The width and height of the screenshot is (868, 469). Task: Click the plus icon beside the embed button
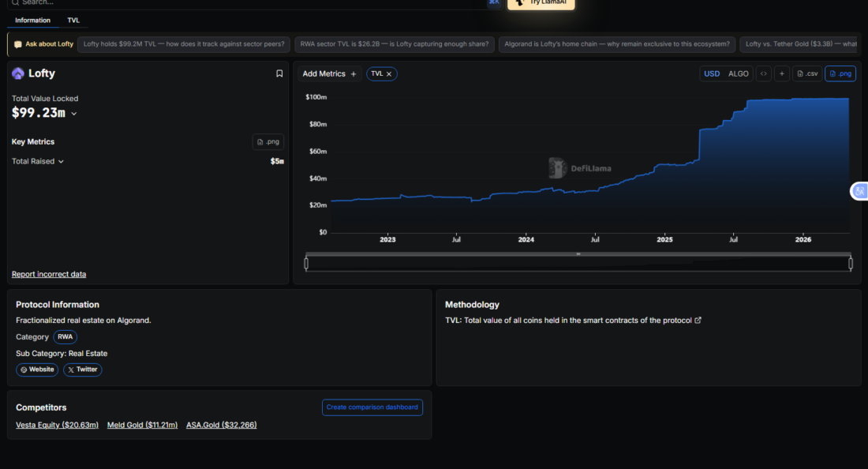(x=782, y=73)
